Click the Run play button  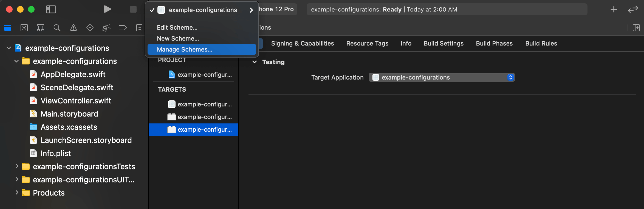click(108, 9)
